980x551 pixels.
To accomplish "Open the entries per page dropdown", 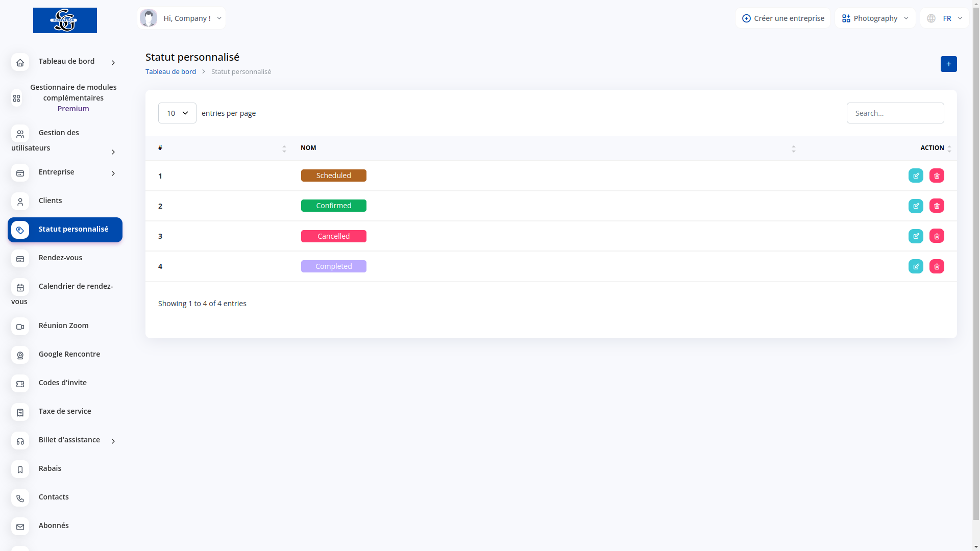I will point(177,113).
